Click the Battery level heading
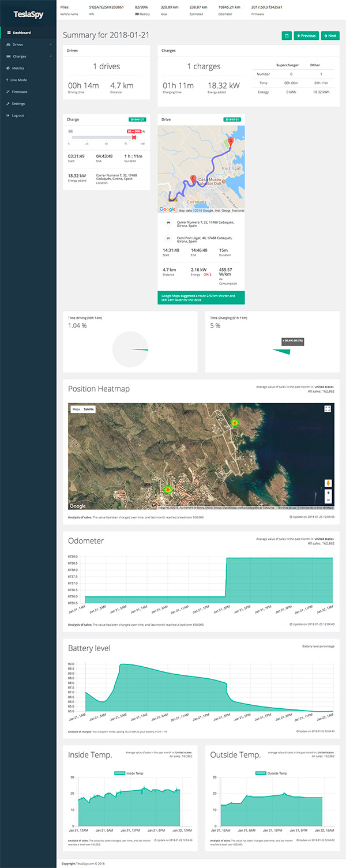This screenshot has height=868, width=346. click(x=89, y=648)
